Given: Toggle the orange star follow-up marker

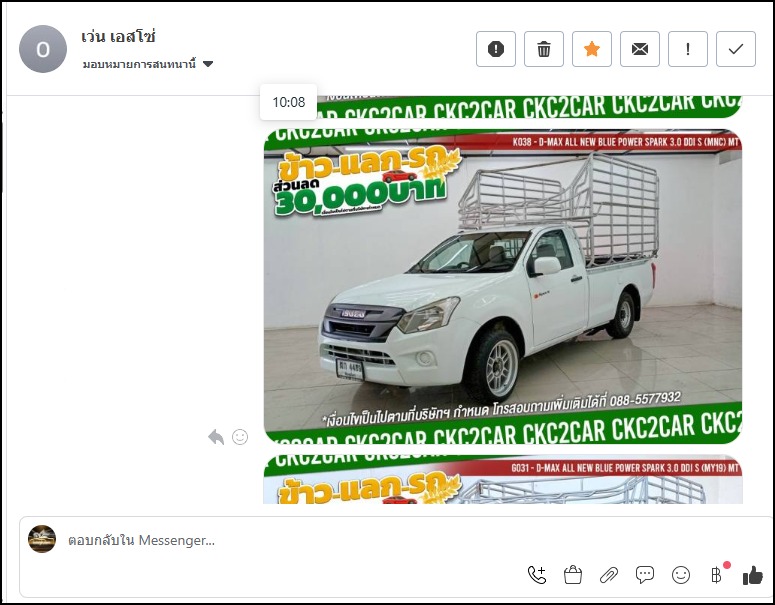Looking at the screenshot, I should 592,49.
